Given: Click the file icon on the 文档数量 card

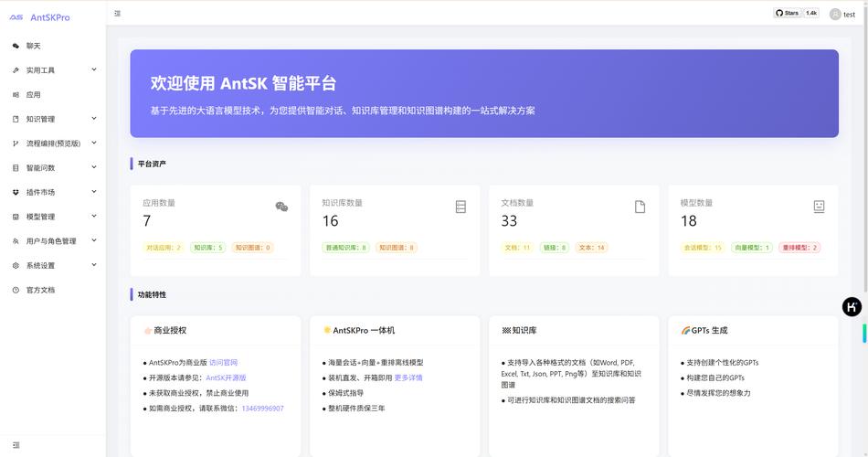Looking at the screenshot, I should (640, 207).
